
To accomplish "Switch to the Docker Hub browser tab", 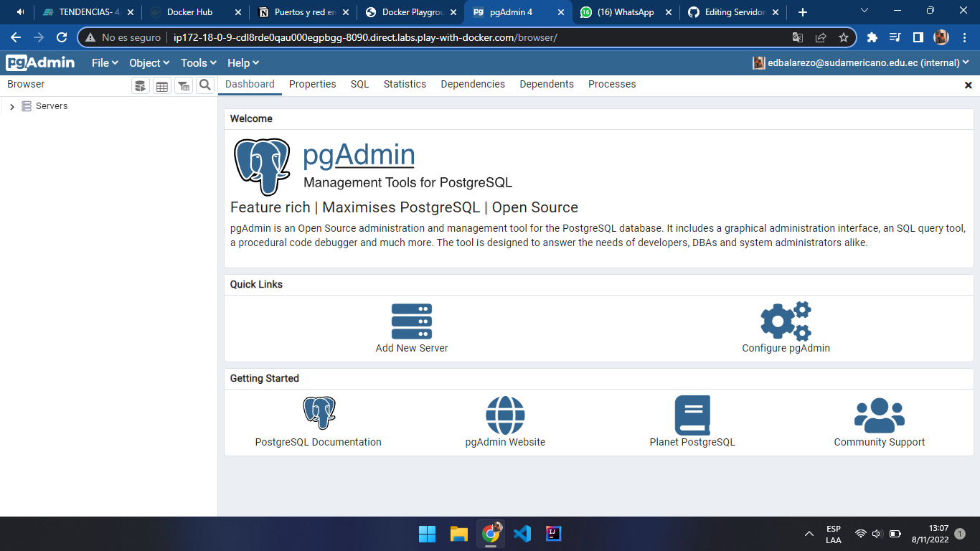I will pos(195,12).
